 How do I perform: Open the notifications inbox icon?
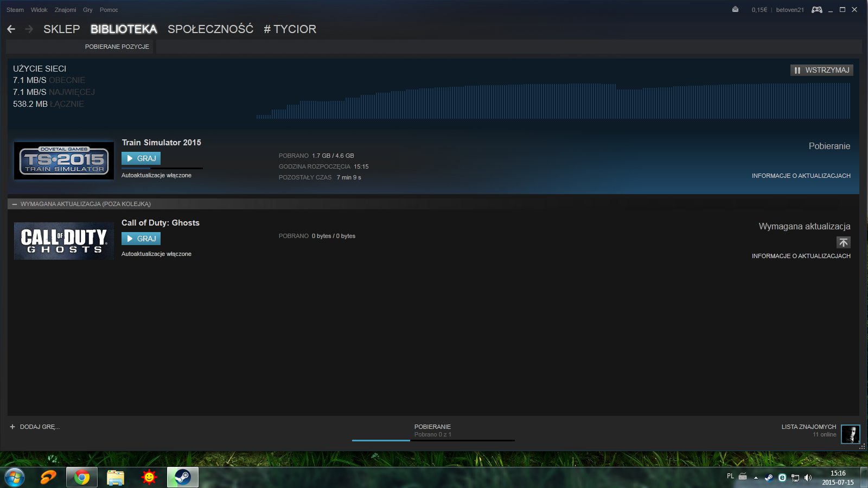(735, 10)
